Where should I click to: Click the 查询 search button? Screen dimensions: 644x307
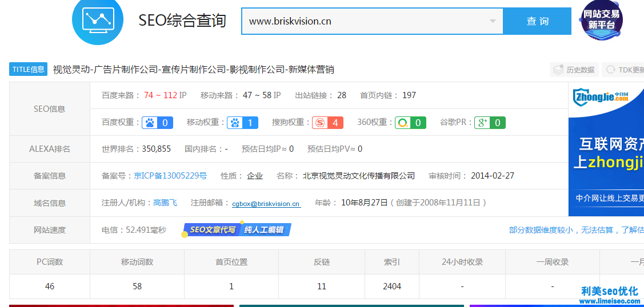coord(537,21)
